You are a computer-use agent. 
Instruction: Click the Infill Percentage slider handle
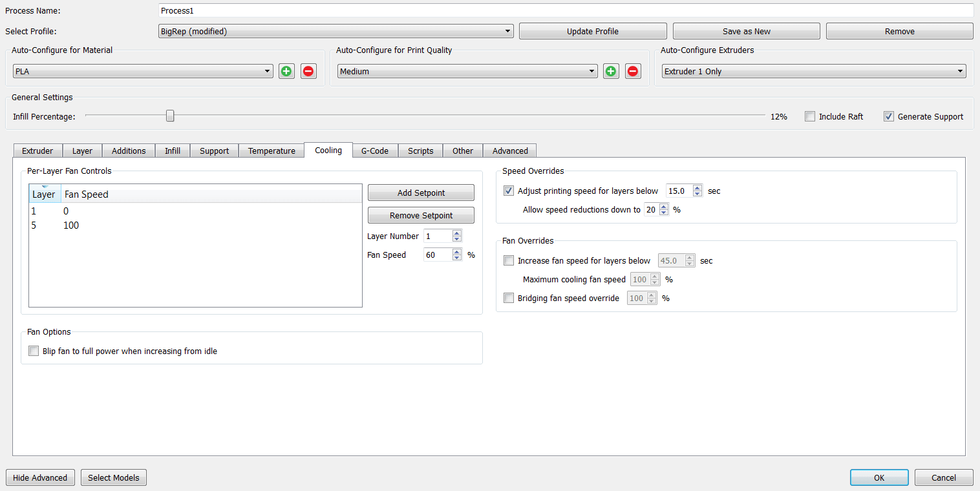click(170, 116)
